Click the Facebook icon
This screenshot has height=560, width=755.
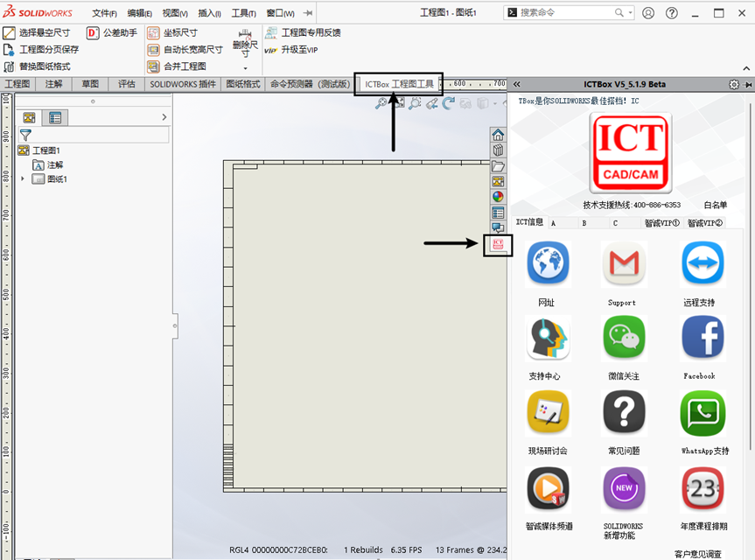[702, 339]
